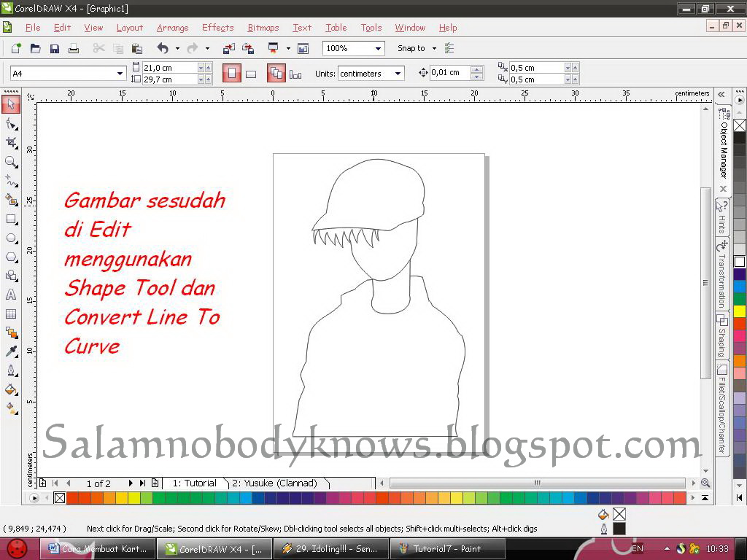Open the Units centimeters dropdown
The width and height of the screenshot is (747, 560).
click(x=398, y=74)
